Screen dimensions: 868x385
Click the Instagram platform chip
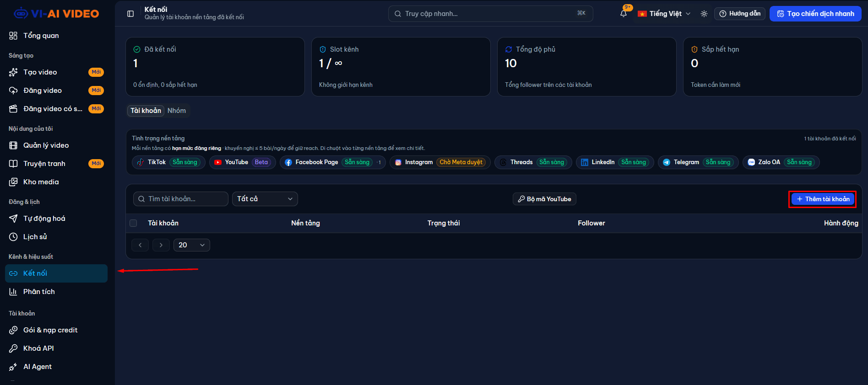point(440,162)
